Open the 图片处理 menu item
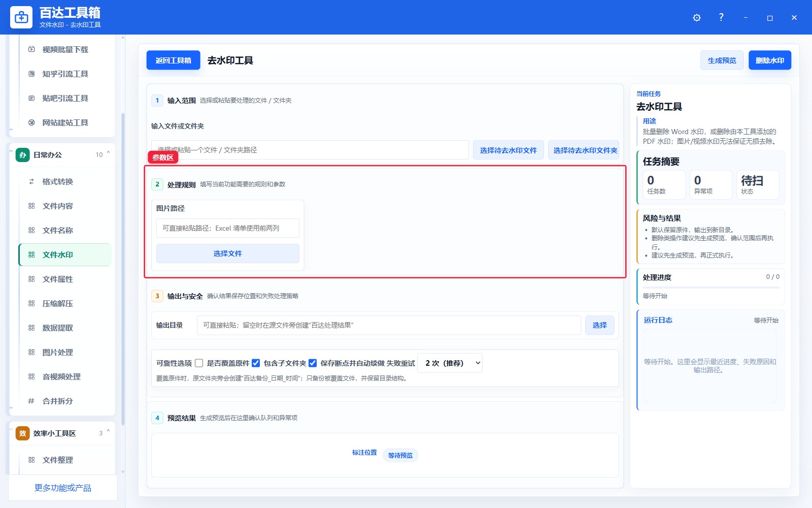The image size is (812, 508). point(65,352)
